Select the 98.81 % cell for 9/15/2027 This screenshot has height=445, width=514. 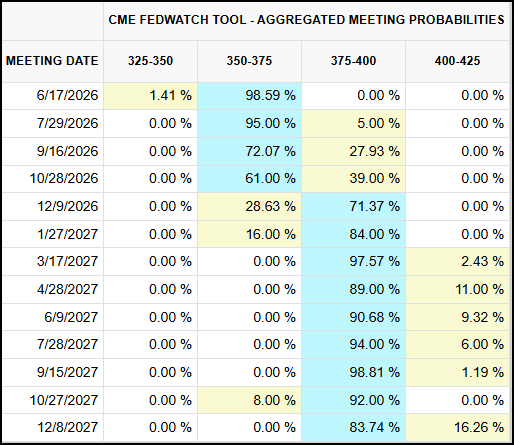[x=353, y=372]
